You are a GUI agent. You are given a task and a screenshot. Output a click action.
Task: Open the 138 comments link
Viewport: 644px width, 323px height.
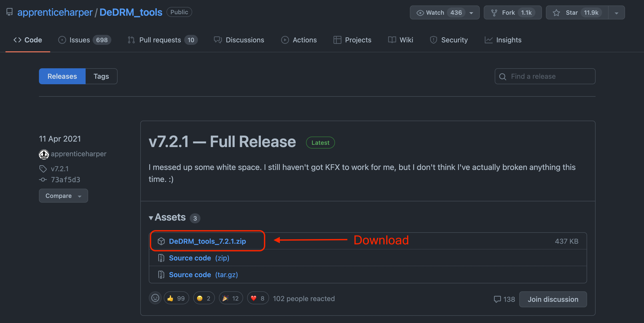504,299
